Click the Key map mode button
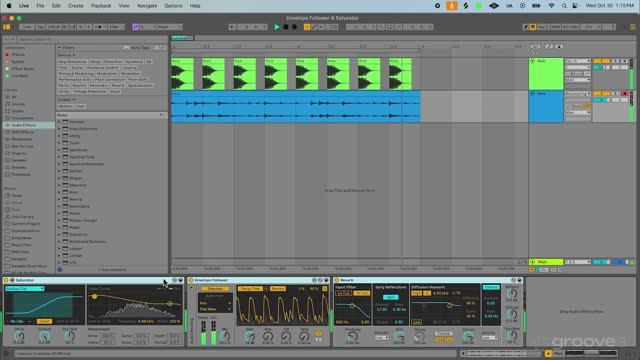Image resolution: width=640 pixels, height=360 pixels. [542, 27]
